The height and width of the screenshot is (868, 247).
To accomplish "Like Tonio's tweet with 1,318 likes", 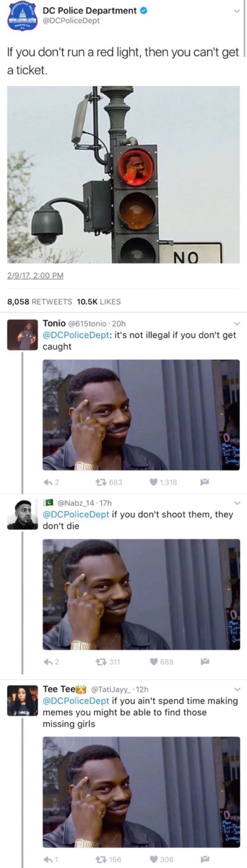I will (153, 482).
